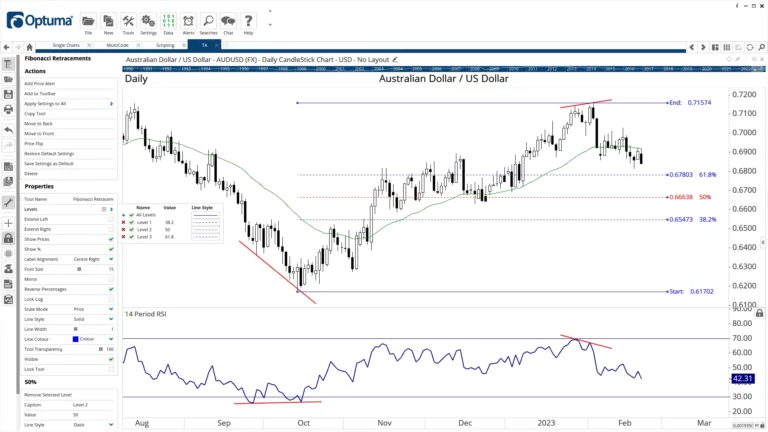Expand Apply Settings to All submenu arrow
768x432 pixels.
[111, 104]
